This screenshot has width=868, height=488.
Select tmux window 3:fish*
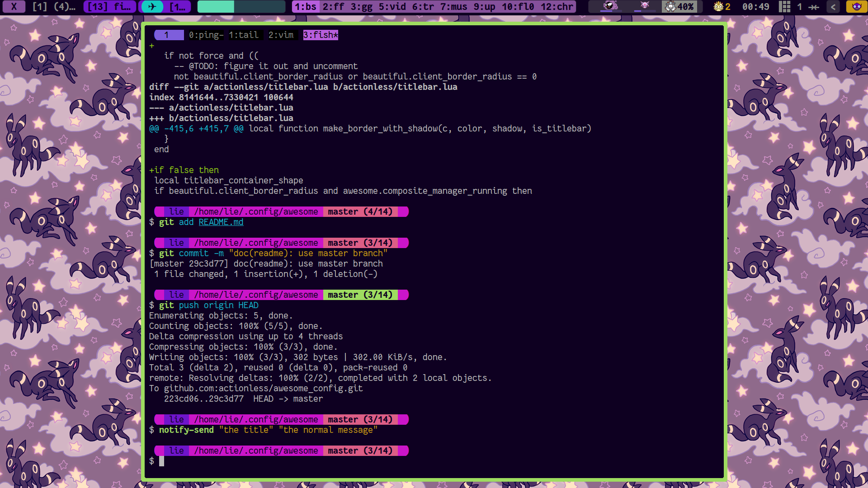pos(321,35)
